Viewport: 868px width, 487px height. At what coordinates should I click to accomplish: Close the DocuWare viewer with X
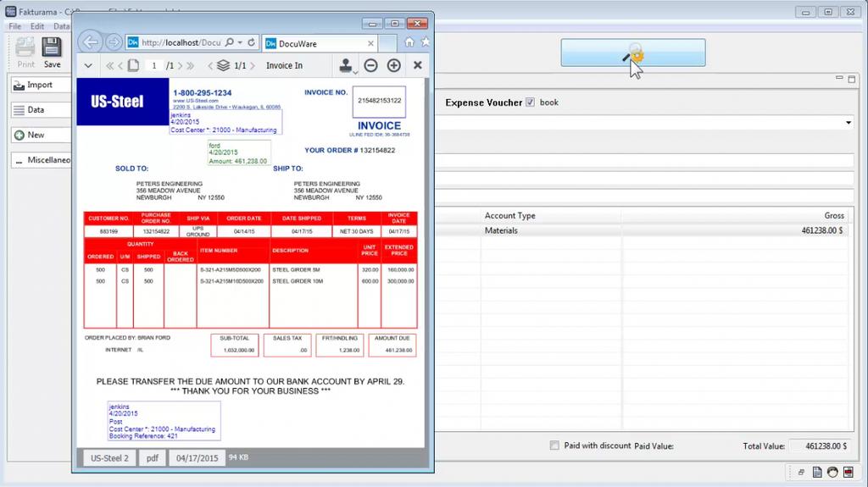(417, 65)
